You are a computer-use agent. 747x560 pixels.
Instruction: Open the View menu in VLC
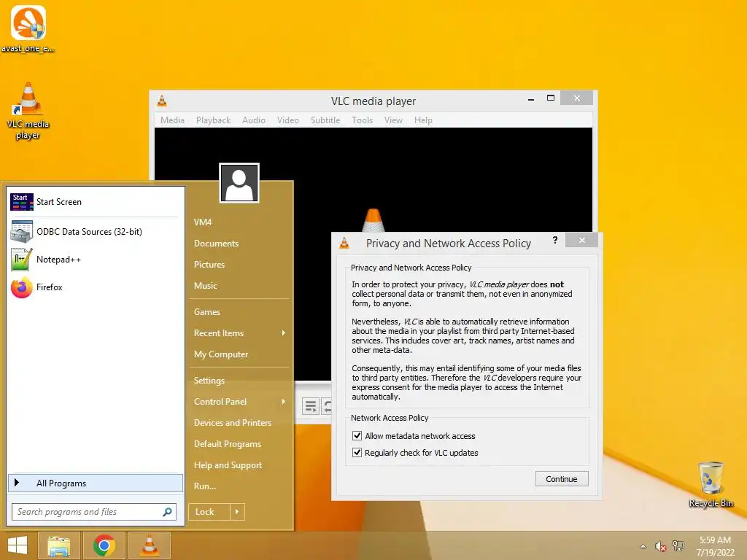pos(393,120)
